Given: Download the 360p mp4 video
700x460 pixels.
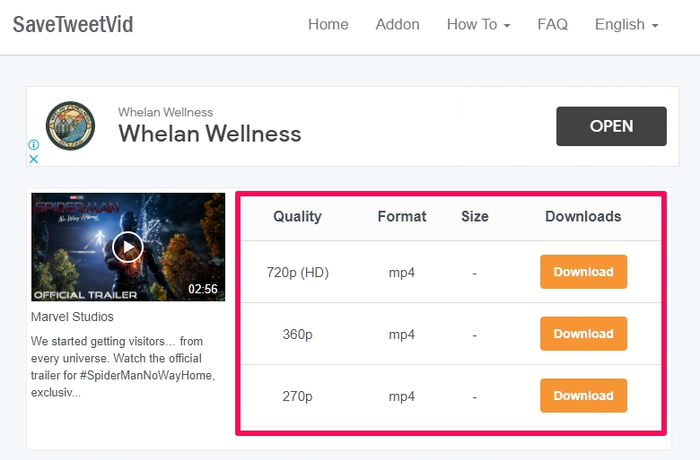Looking at the screenshot, I should [x=583, y=334].
